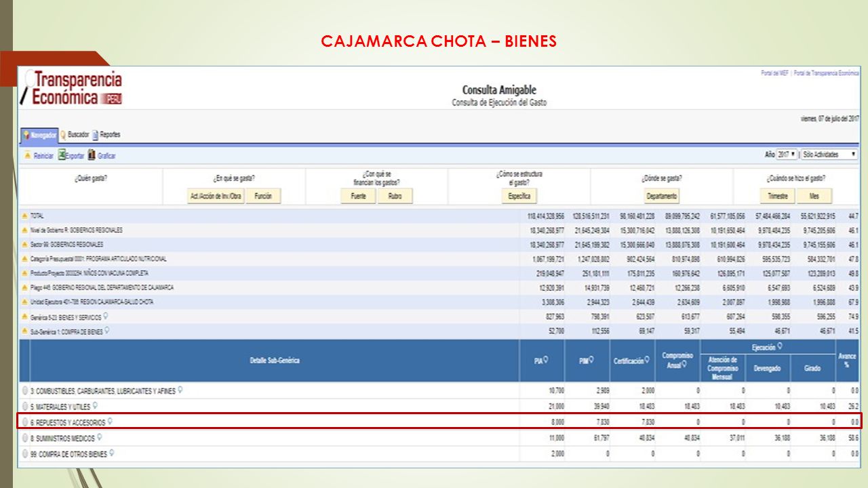Select radio for Materiales y Utiles
This screenshot has height=488, width=868.
[x=25, y=407]
